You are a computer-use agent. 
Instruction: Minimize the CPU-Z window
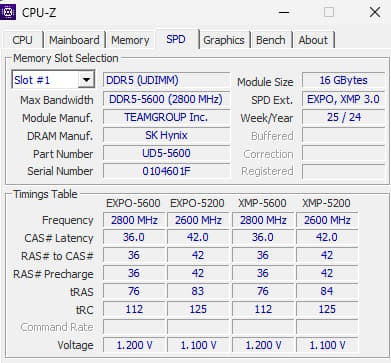(284, 12)
